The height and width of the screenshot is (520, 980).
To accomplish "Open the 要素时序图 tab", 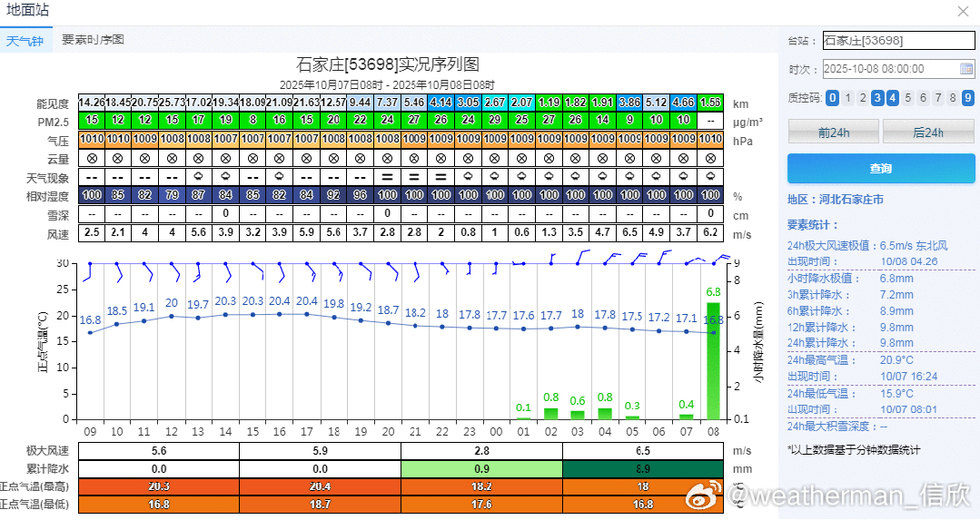I will tap(93, 40).
